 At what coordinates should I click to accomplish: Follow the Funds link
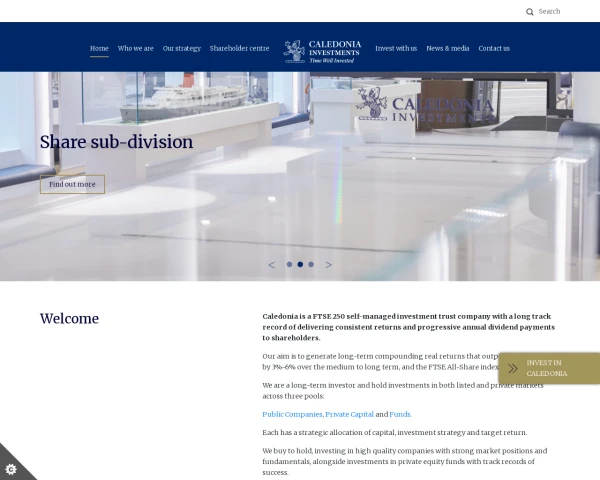pos(400,415)
